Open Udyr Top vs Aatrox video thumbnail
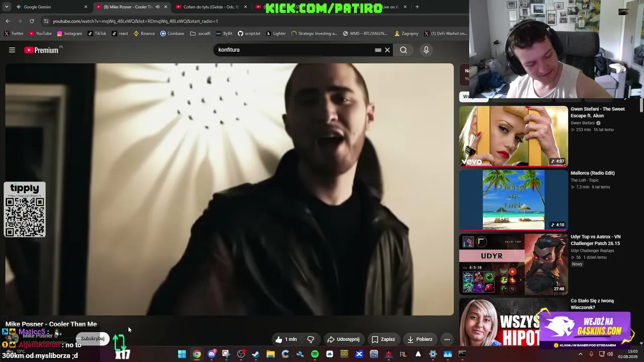Screen dimensions: 644x362 click(513, 264)
